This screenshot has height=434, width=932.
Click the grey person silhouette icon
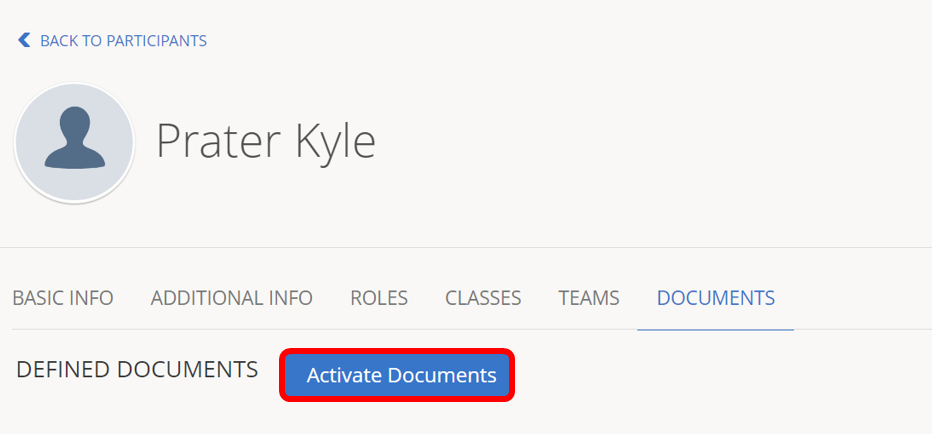point(74,140)
